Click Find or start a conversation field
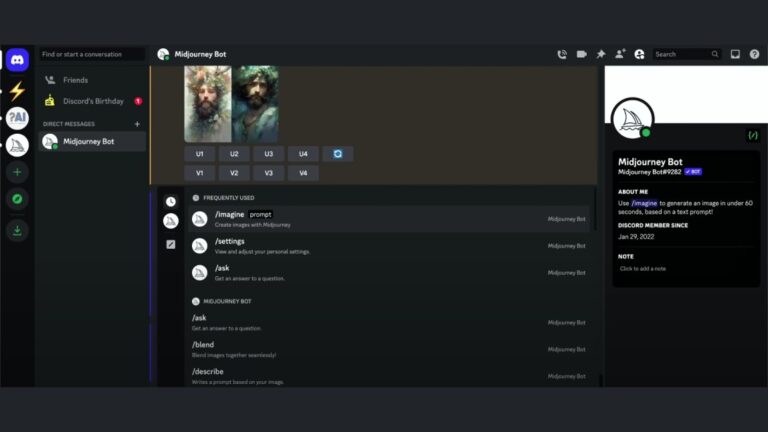768x432 pixels. (x=92, y=54)
